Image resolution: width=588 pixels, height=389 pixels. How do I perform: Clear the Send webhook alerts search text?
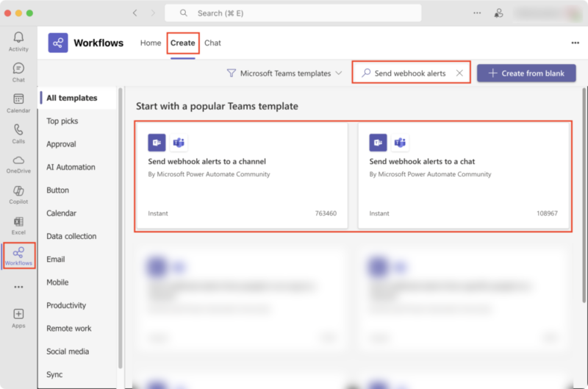click(459, 73)
